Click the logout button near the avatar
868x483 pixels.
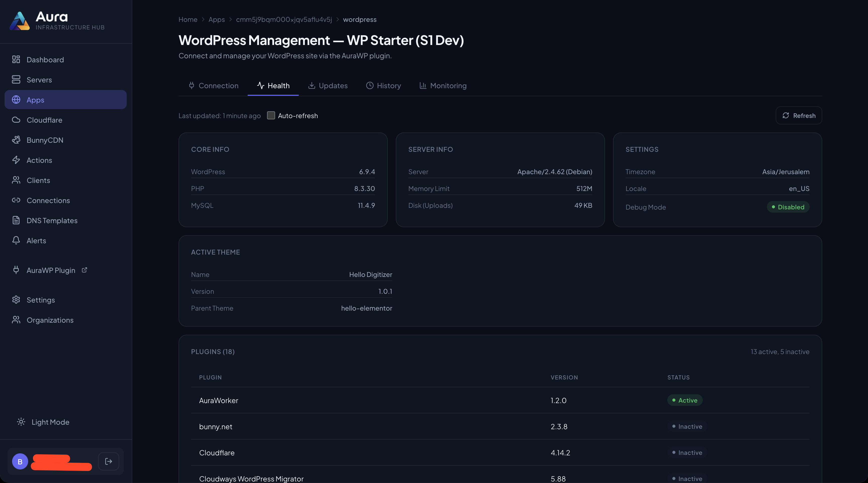(109, 461)
